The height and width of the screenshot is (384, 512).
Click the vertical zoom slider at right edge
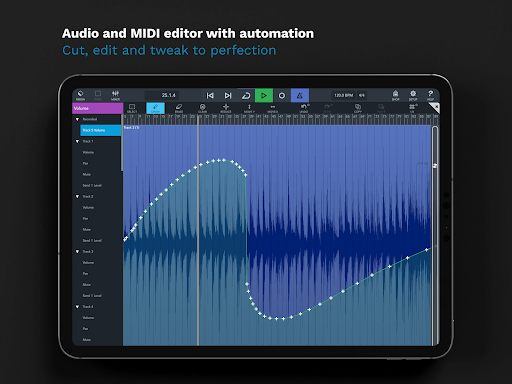coord(435,236)
